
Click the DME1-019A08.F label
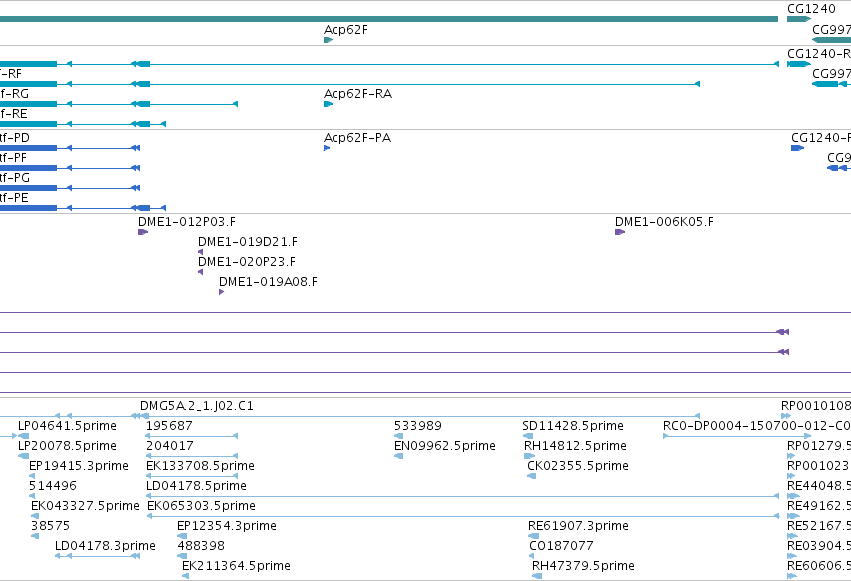(268, 282)
